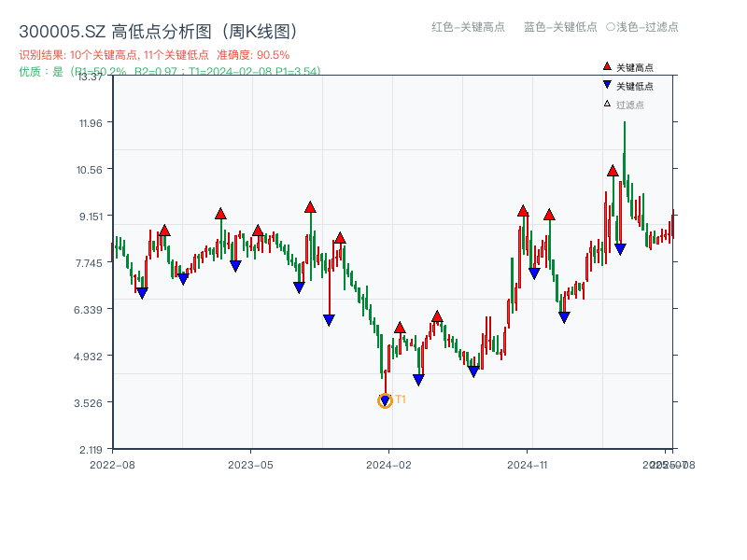This screenshot has width=747, height=560.
Task: Click the red 关键高点 legend triangle
Action: tap(607, 66)
